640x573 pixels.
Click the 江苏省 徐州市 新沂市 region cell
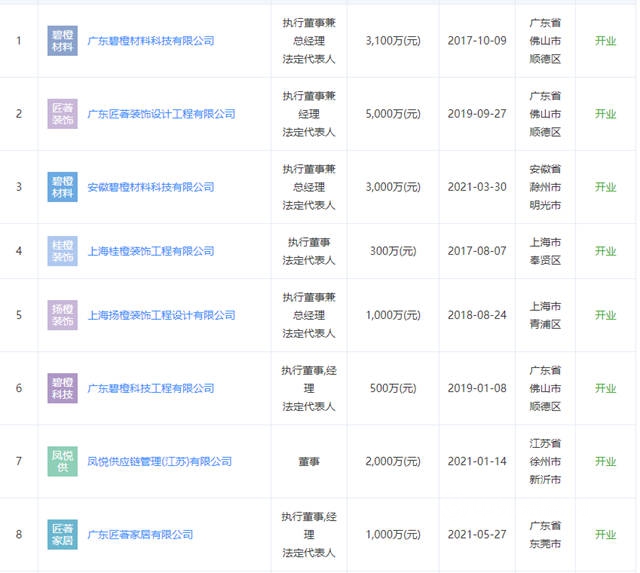(x=545, y=461)
